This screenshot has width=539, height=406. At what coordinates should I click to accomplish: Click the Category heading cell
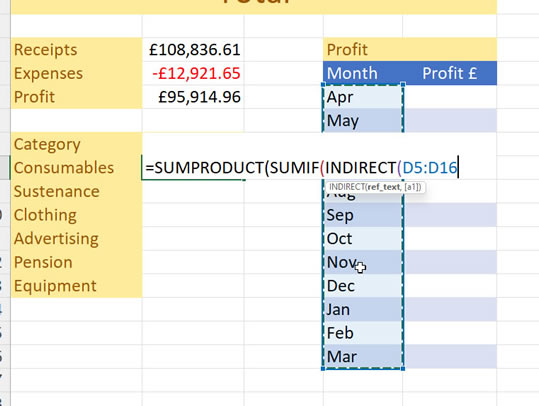[76, 144]
